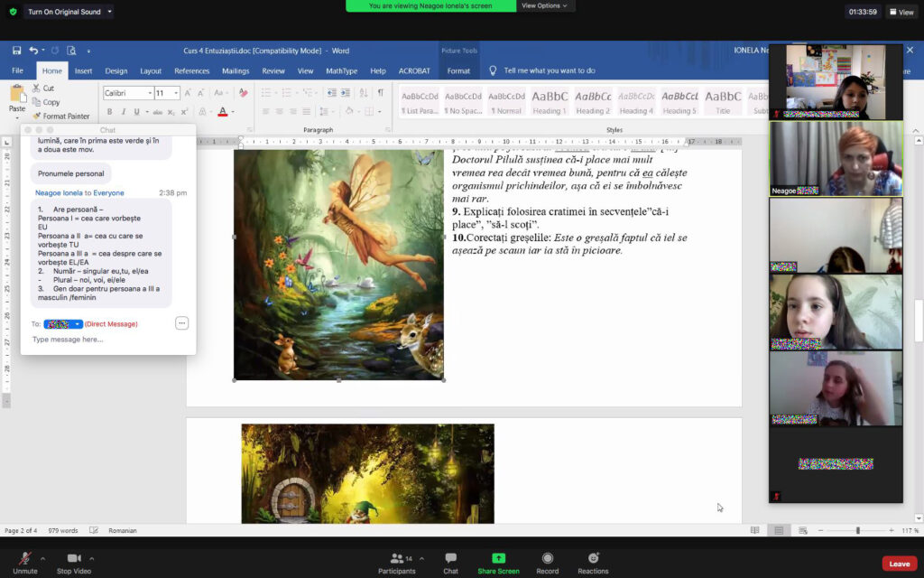Viewport: 924px width, 578px height.
Task: Open more chat options ellipsis button
Action: point(181,323)
